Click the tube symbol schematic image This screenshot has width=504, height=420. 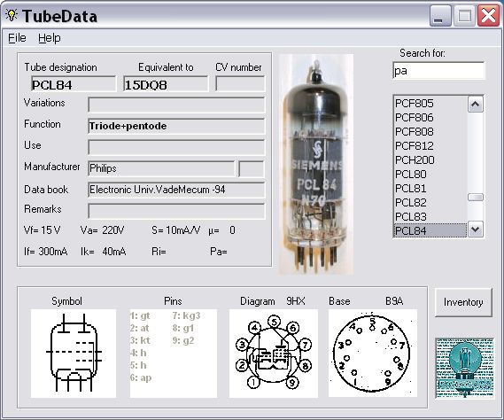(74, 354)
